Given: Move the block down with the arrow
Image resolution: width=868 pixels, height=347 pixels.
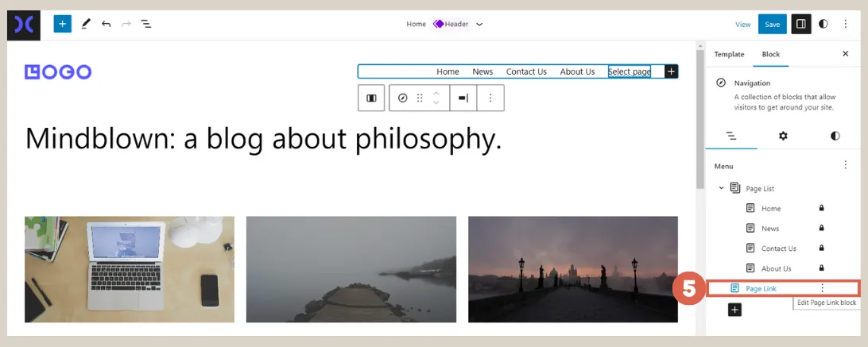Looking at the screenshot, I should click(436, 103).
